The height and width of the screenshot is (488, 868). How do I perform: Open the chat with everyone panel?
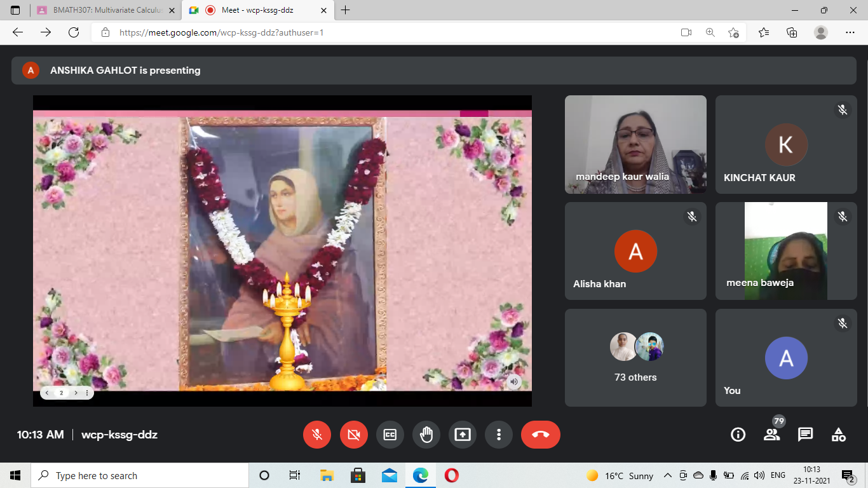pos(805,435)
